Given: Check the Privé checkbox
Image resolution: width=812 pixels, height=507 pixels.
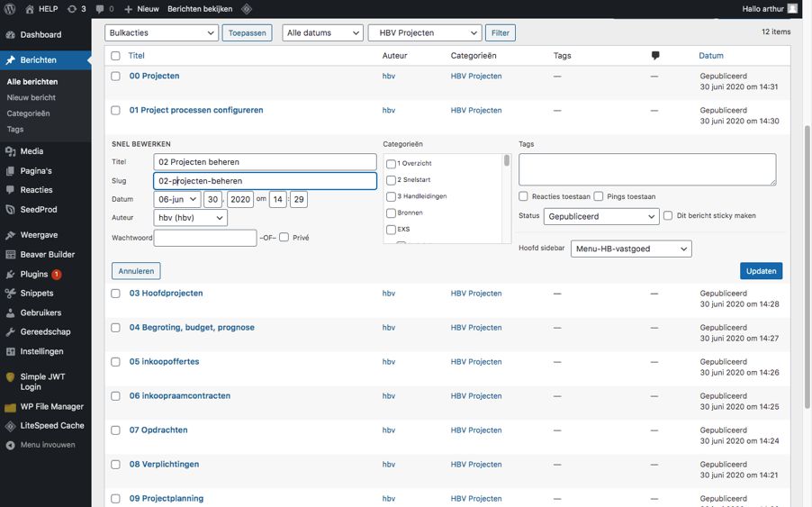Looking at the screenshot, I should [284, 238].
